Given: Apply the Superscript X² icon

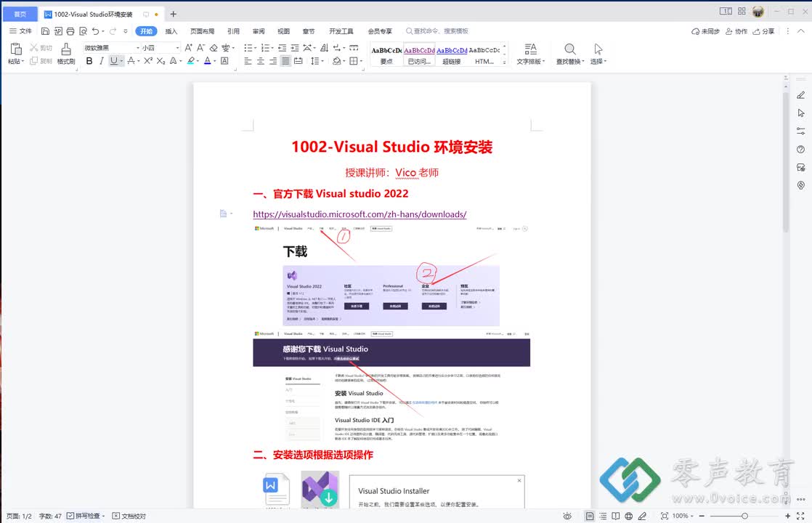Looking at the screenshot, I should point(148,61).
